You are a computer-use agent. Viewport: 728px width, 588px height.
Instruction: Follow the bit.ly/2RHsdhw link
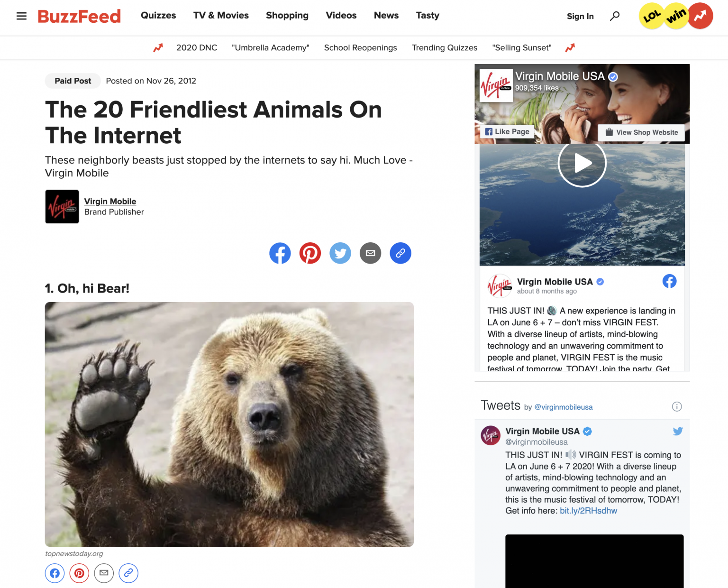[588, 511]
